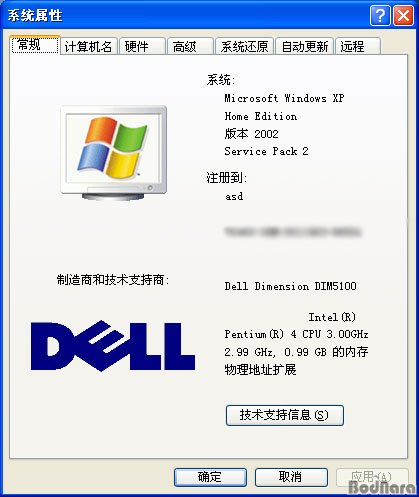
Task: Confirm with the 确定 button
Action: click(210, 477)
